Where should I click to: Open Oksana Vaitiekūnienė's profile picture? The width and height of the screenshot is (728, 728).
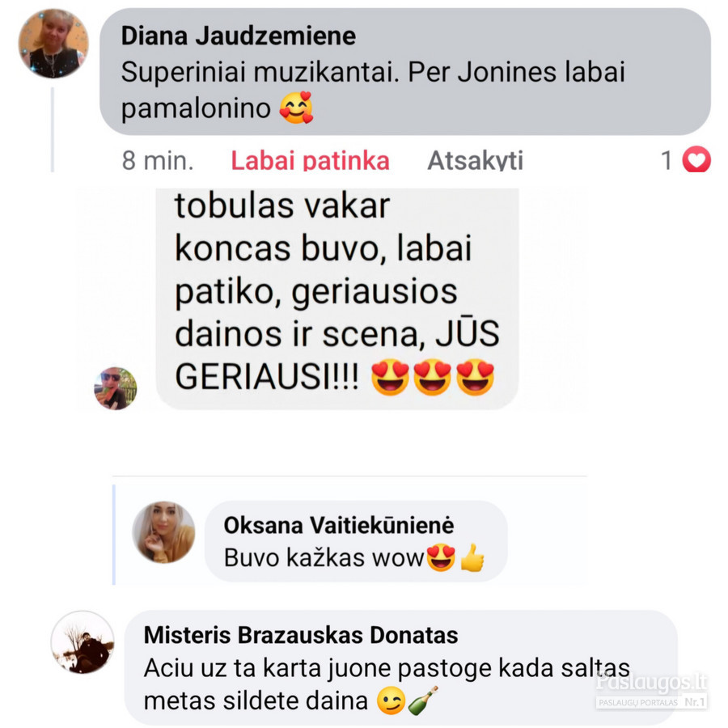pos(163,532)
